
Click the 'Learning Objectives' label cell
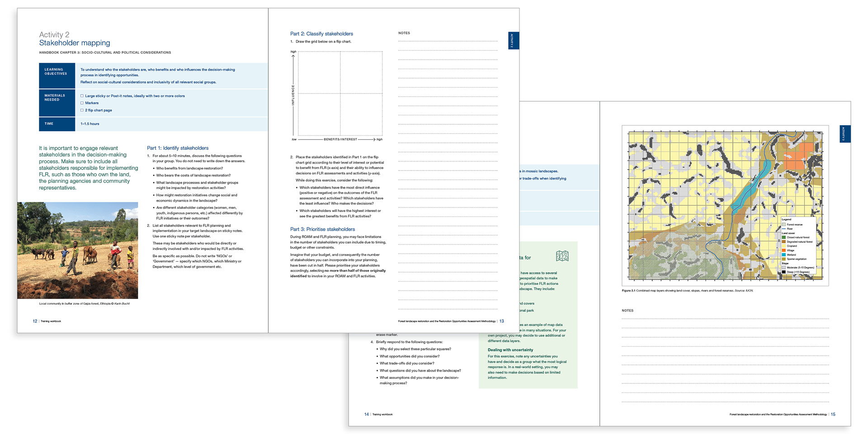tap(57, 75)
